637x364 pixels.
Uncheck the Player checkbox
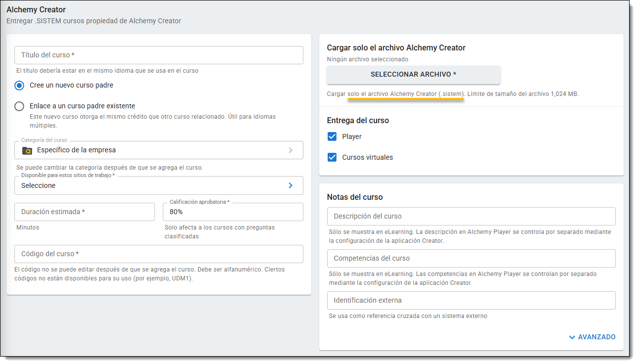point(332,136)
